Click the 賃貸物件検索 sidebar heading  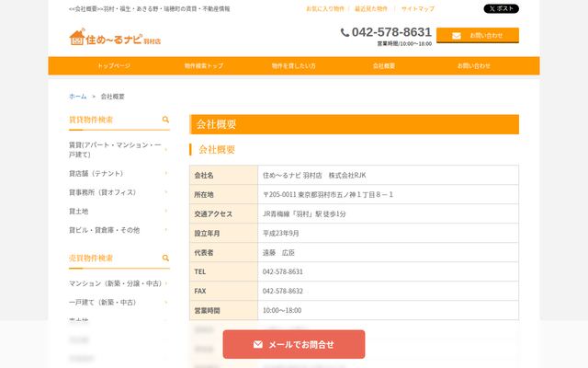point(91,120)
